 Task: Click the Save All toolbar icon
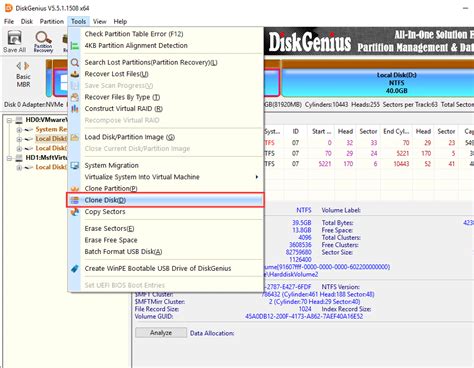14,41
